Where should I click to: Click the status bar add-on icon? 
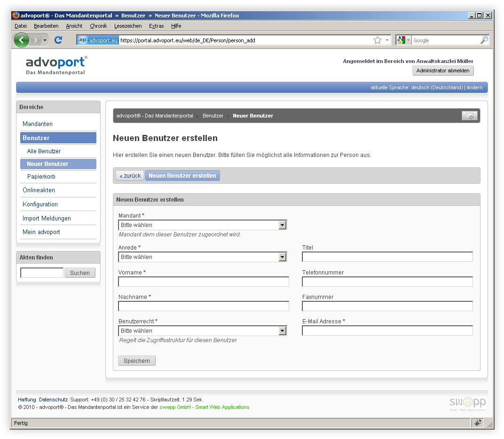tap(478, 423)
